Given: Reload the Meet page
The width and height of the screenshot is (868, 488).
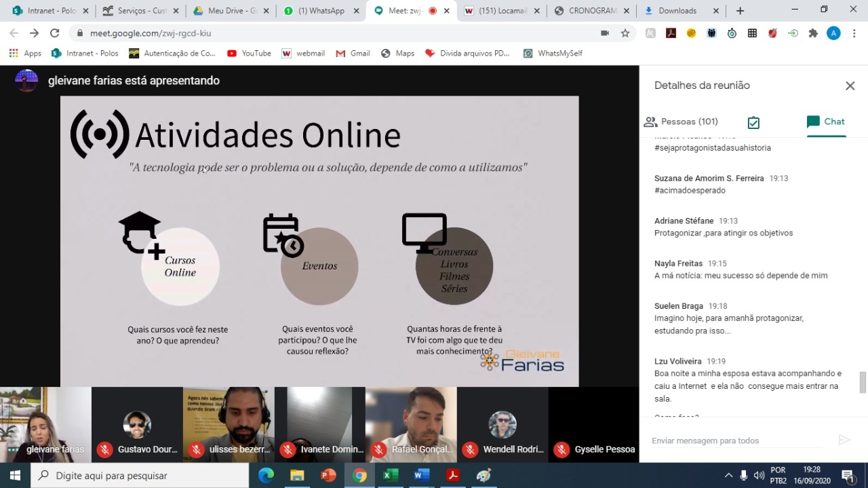Looking at the screenshot, I should [54, 33].
